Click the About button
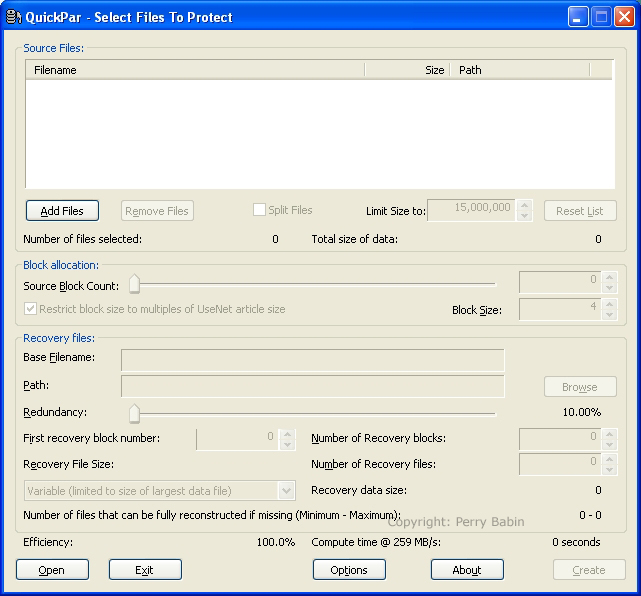Viewport: 641px width, 596px height. 467,569
